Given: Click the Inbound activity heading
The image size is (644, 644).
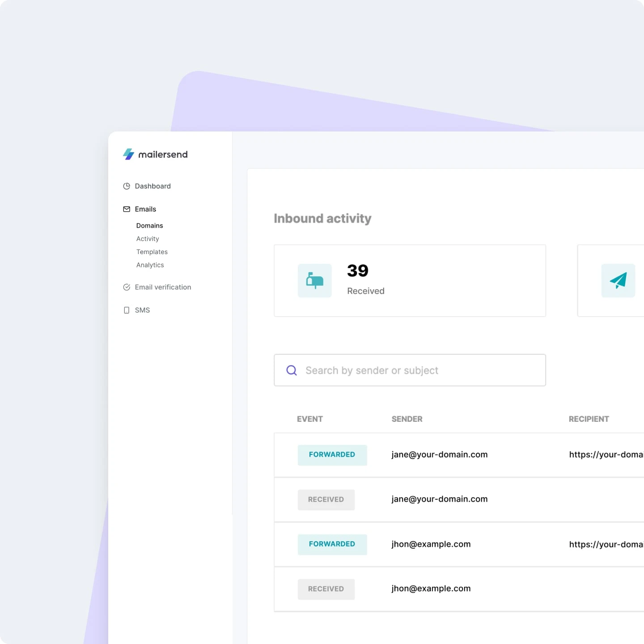Looking at the screenshot, I should click(322, 218).
